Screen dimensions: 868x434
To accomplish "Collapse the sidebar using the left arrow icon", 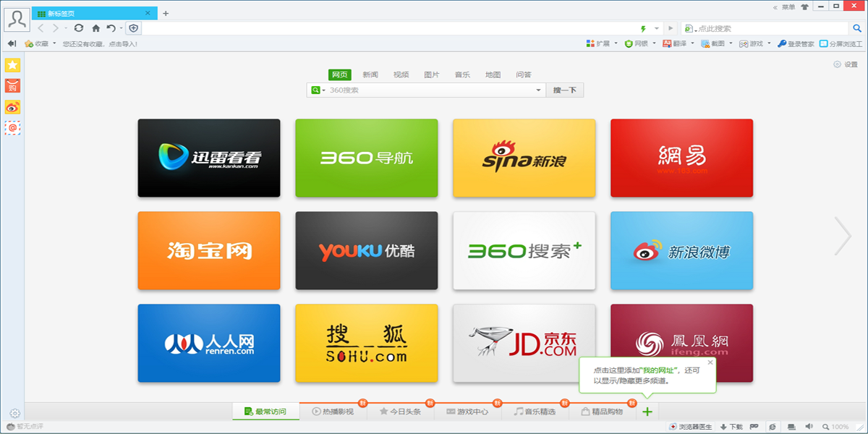I will (x=12, y=44).
